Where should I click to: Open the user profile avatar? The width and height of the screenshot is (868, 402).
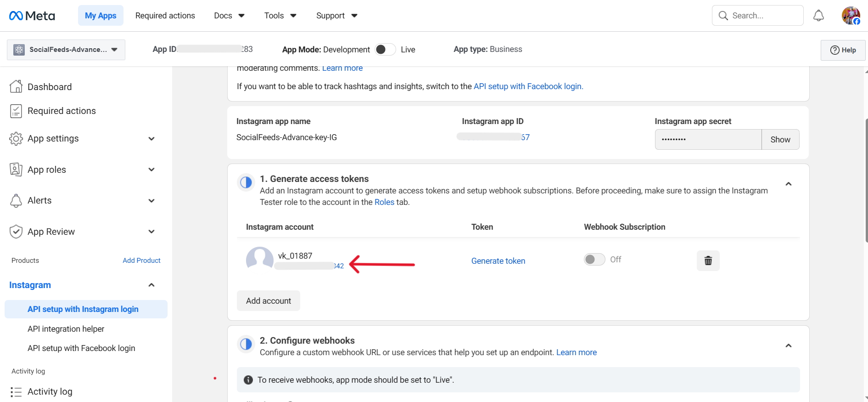click(x=851, y=16)
